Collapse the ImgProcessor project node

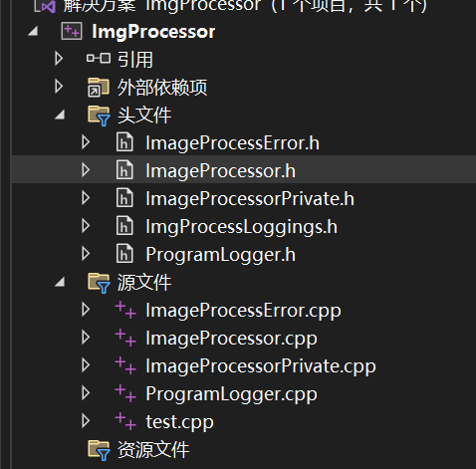pos(33,32)
